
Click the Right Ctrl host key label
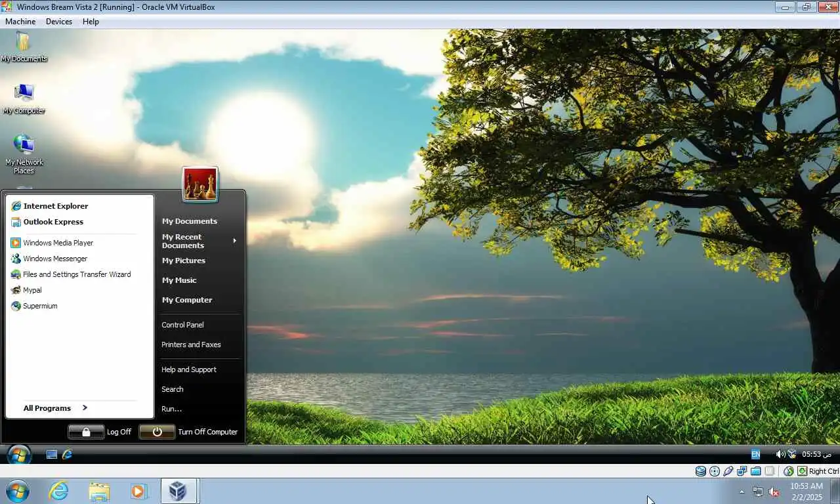click(x=824, y=471)
